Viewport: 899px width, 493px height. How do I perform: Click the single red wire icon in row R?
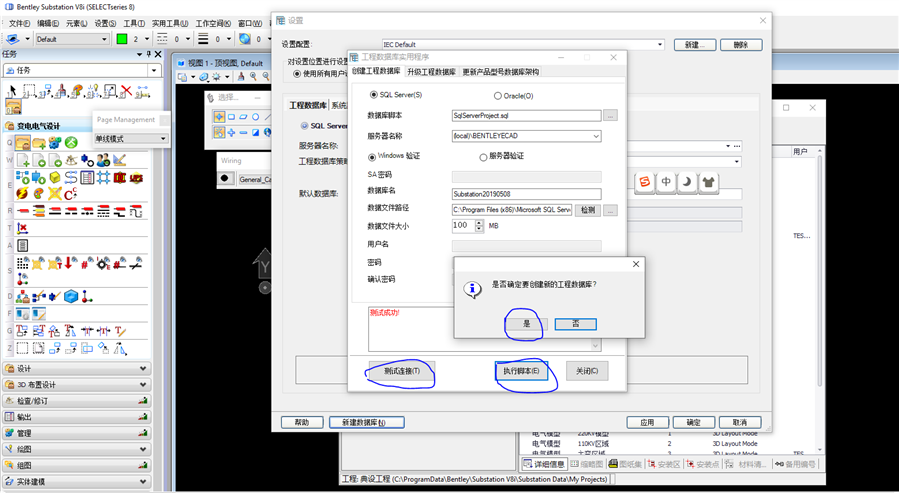23,212
